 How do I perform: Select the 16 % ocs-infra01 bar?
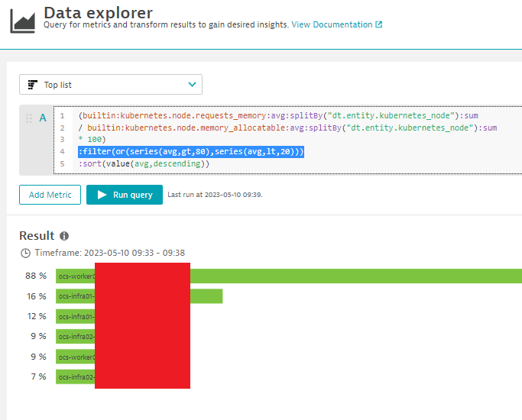[206, 296]
